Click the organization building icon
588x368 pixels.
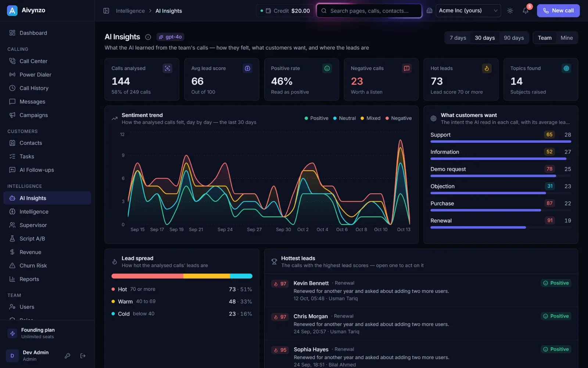pyautogui.click(x=429, y=11)
